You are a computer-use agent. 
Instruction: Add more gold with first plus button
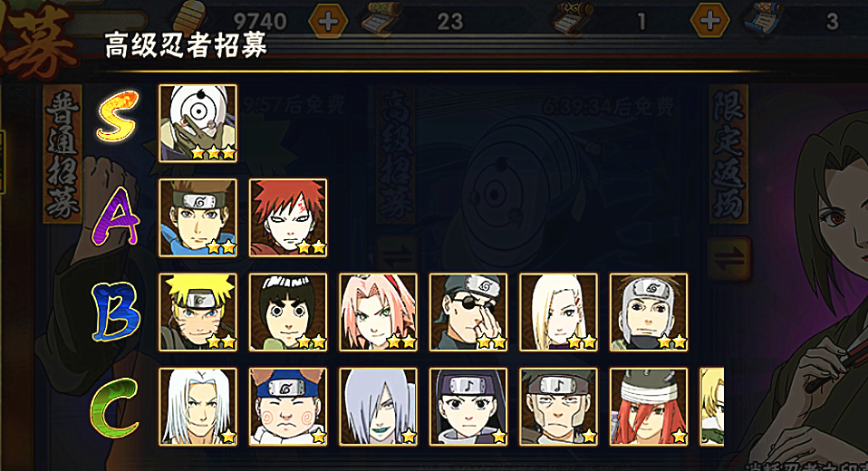coord(328,21)
